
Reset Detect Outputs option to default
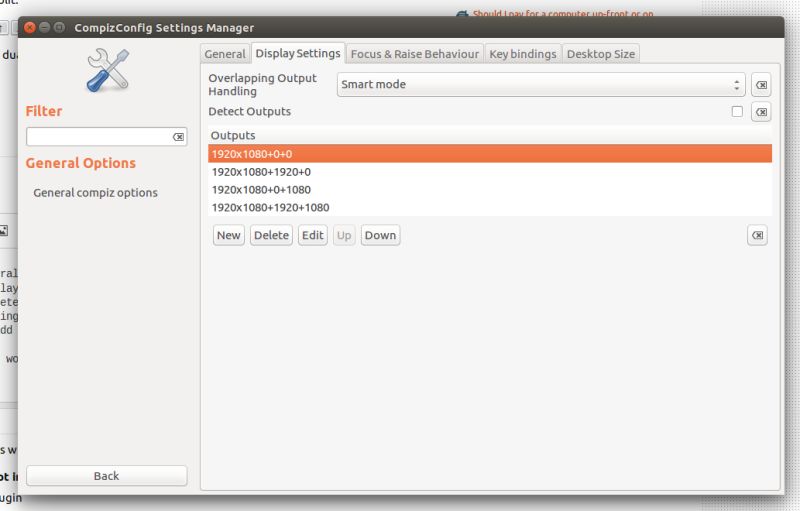click(x=761, y=112)
